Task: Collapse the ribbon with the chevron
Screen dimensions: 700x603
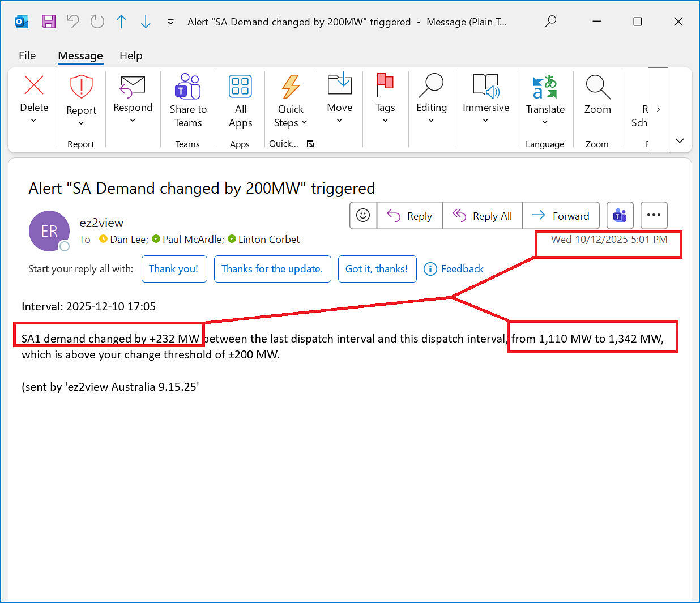Action: [x=680, y=140]
